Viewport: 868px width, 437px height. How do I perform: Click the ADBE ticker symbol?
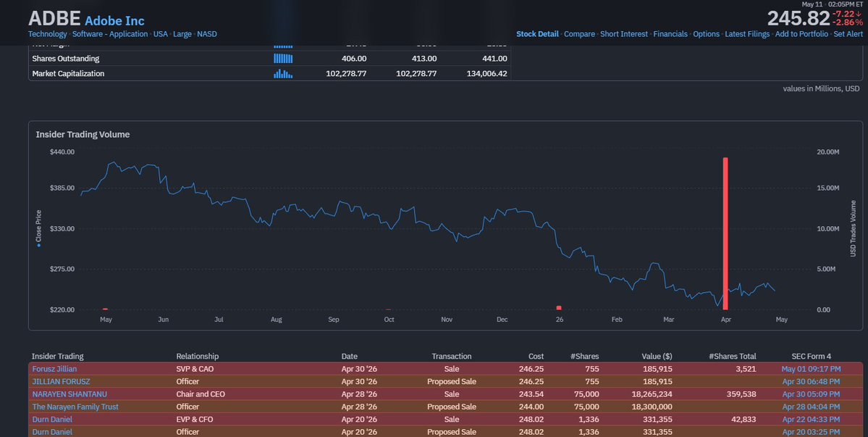click(54, 19)
